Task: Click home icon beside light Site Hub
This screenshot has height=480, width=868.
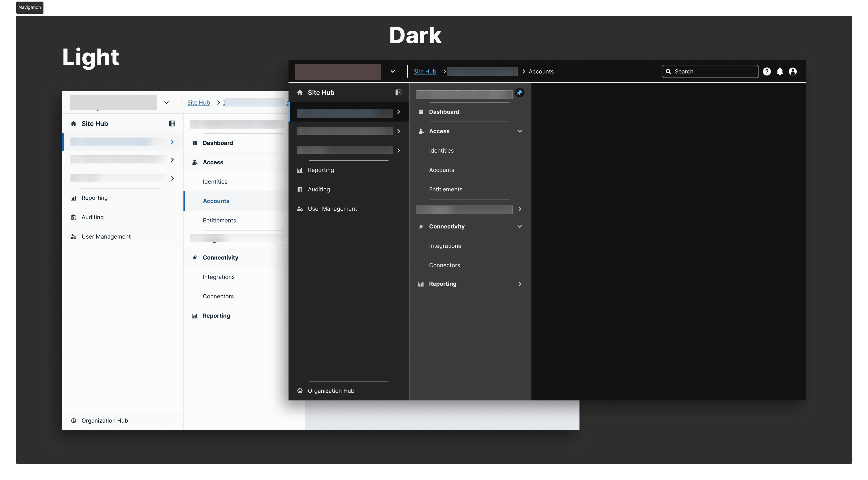Action: click(73, 123)
